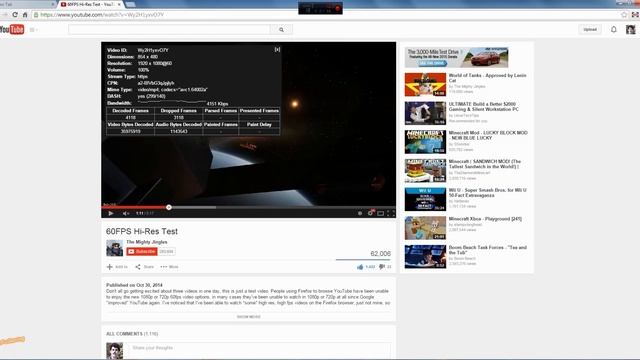The width and height of the screenshot is (640, 360).
Task: Close the 60FPS Hi-Res Test tab
Action: pyautogui.click(x=119, y=4)
